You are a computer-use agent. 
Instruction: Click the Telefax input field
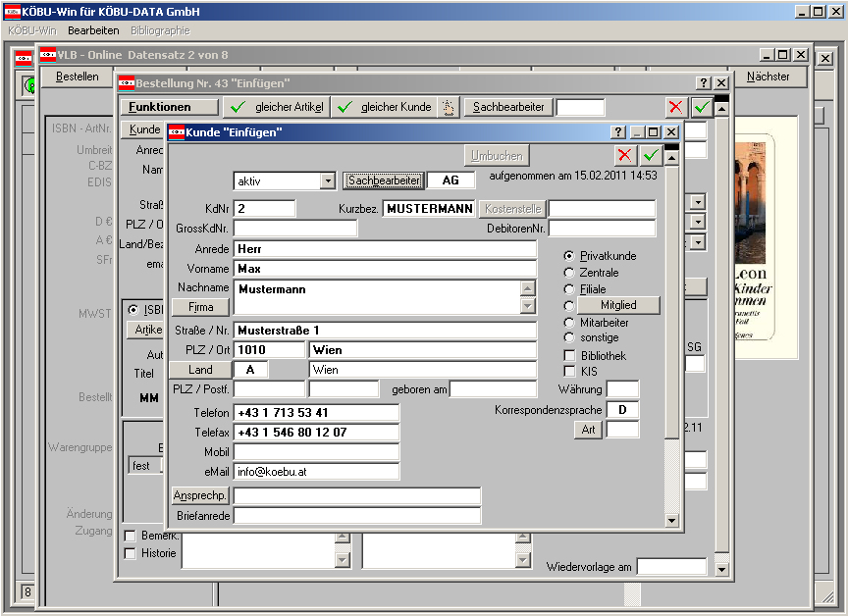[x=316, y=433]
